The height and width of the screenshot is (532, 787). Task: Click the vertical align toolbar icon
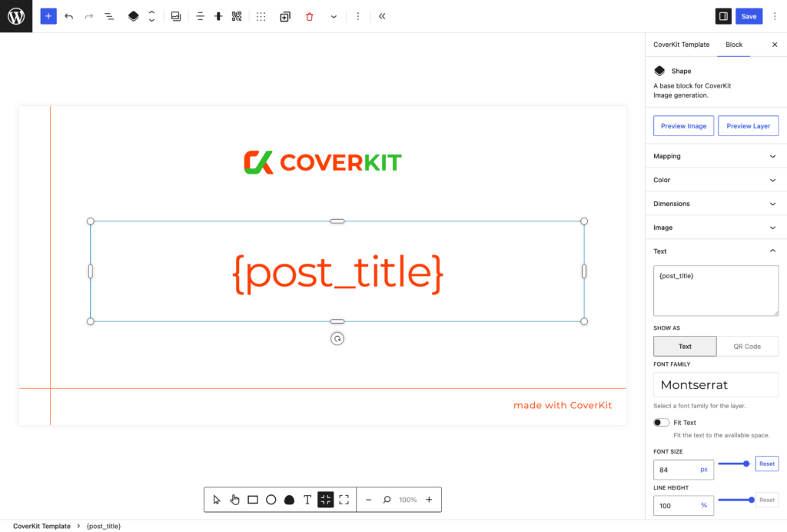click(218, 17)
